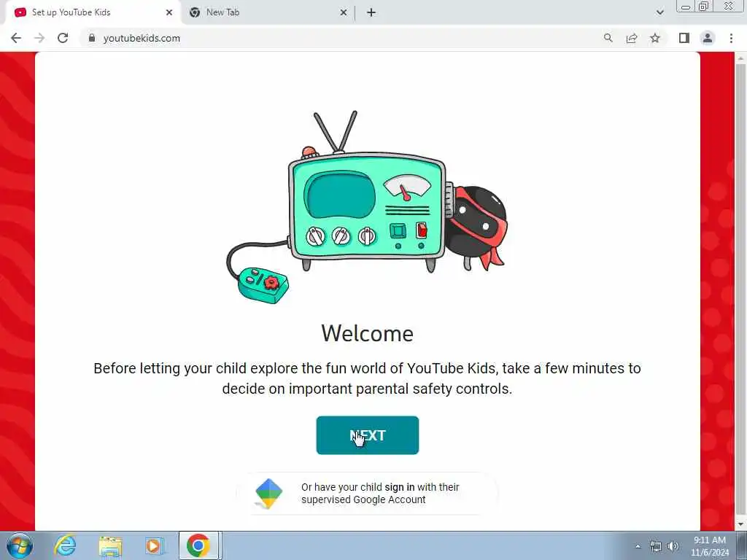
Task: Click the YouTube Kids tab favicon
Action: (x=20, y=12)
